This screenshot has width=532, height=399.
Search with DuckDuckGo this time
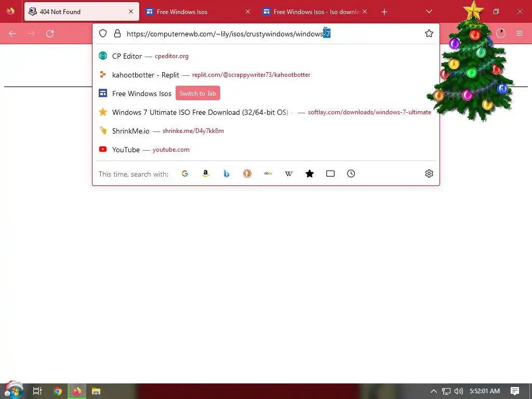[247, 174]
